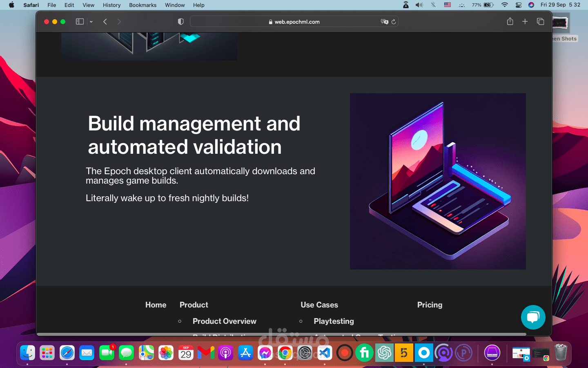
Task: Open the US flag input source menu
Action: click(448, 5)
